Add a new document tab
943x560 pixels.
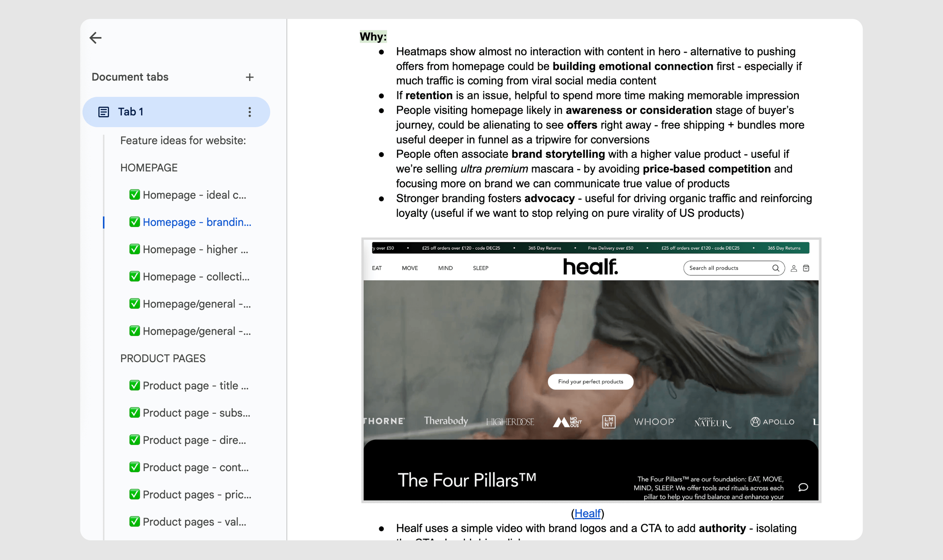click(249, 77)
